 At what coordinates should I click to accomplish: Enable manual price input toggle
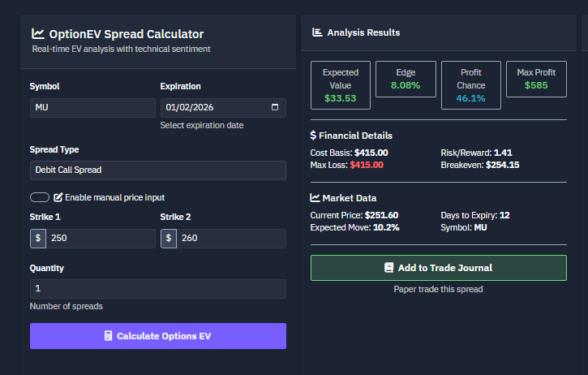40,197
